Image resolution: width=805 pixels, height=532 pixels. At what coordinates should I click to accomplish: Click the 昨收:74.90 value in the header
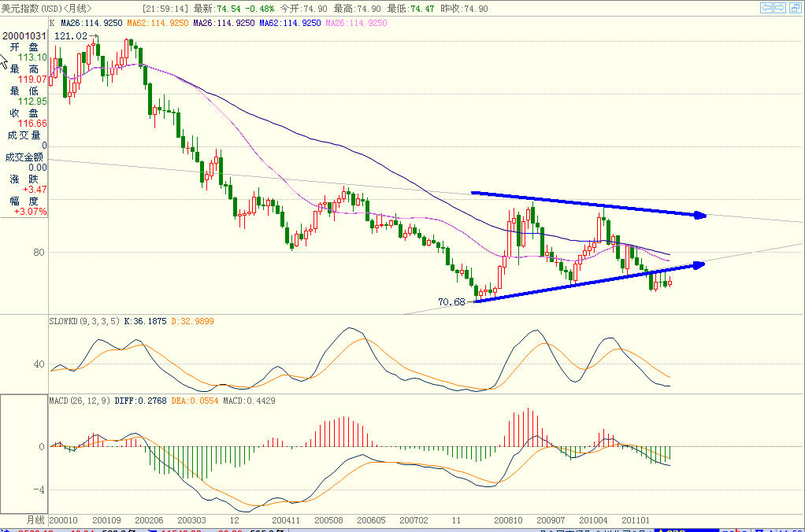coord(464,9)
